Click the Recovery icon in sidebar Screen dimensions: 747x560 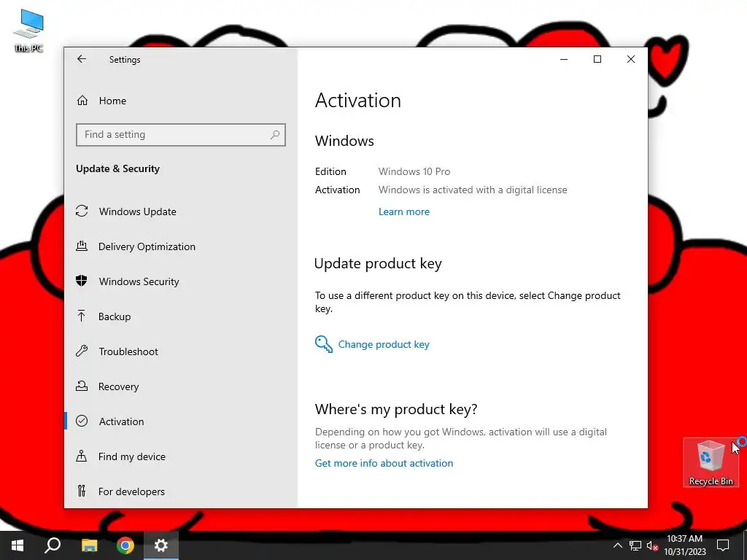click(x=82, y=386)
